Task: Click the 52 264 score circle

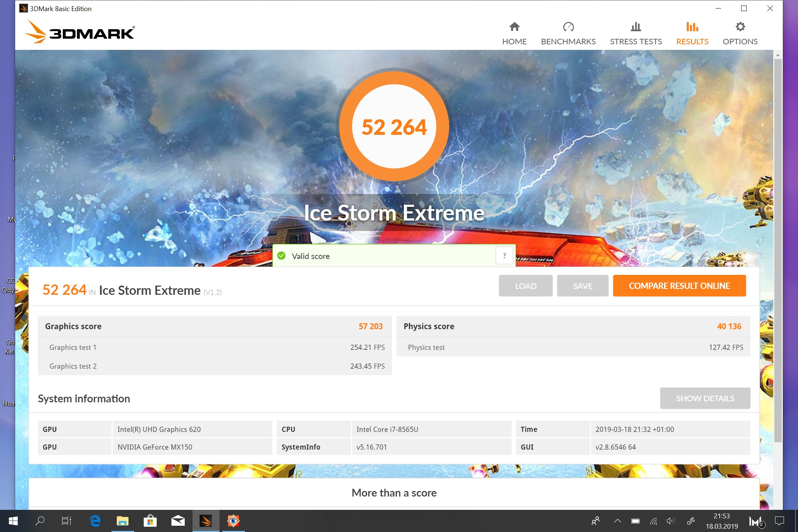Action: point(394,126)
